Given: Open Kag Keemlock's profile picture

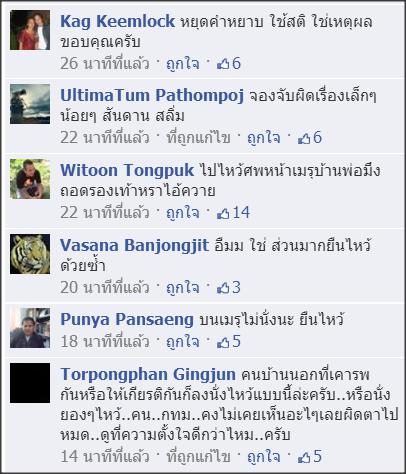Looking at the screenshot, I should (30, 30).
